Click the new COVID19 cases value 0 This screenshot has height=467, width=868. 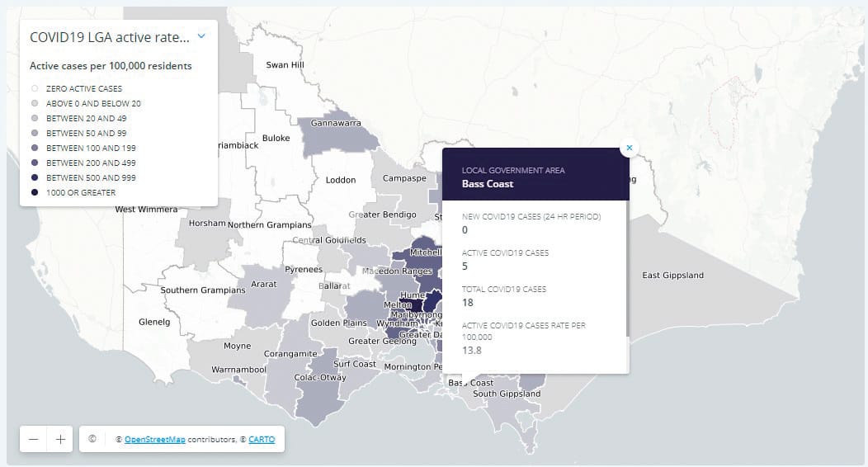pyautogui.click(x=465, y=229)
